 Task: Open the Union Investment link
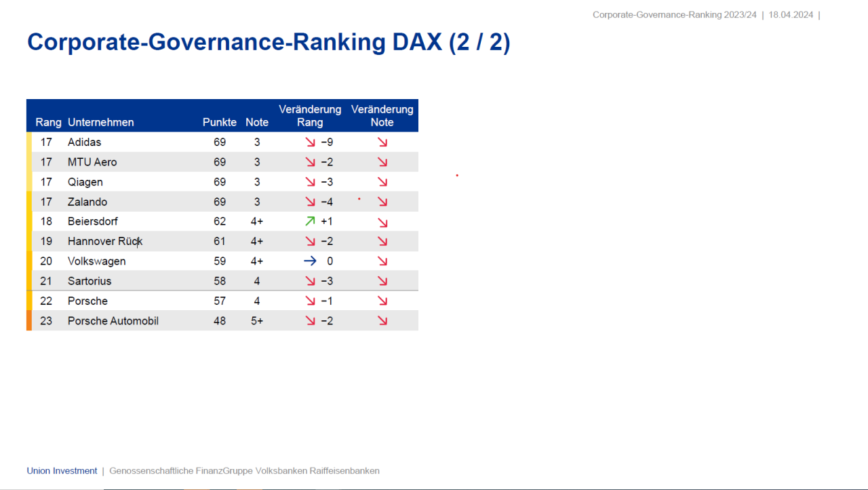pos(61,470)
